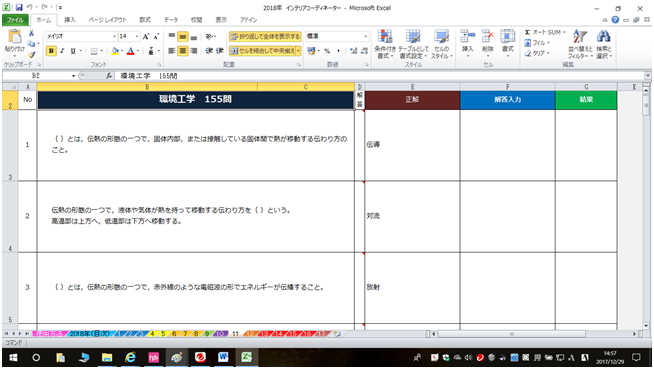654x368 pixels.
Task: Open Conditional Formatting in the ribbon
Action: tap(384, 44)
